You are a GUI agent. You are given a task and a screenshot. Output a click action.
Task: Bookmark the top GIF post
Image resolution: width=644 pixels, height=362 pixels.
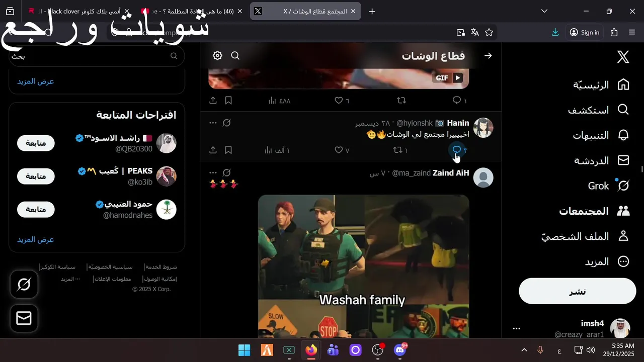[x=228, y=101]
